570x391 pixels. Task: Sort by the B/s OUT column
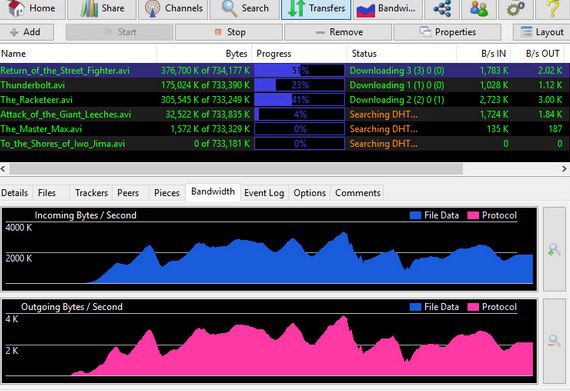[x=538, y=54]
